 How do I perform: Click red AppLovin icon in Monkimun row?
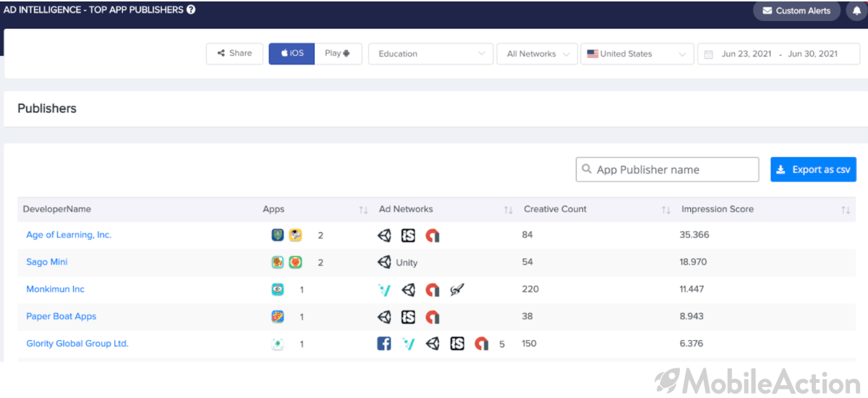(x=432, y=289)
